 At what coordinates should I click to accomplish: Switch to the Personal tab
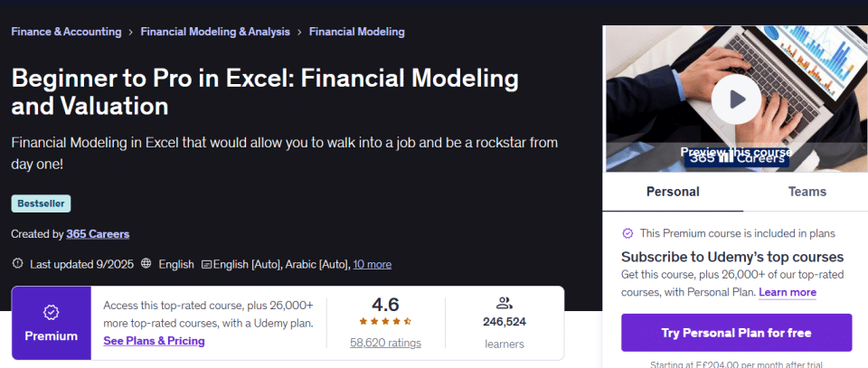point(673,192)
